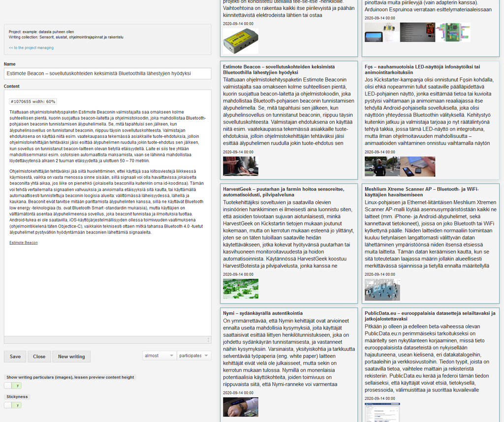504x422 pixels.
Task: Toggle Show writing particulars switch
Action: tap(13, 386)
